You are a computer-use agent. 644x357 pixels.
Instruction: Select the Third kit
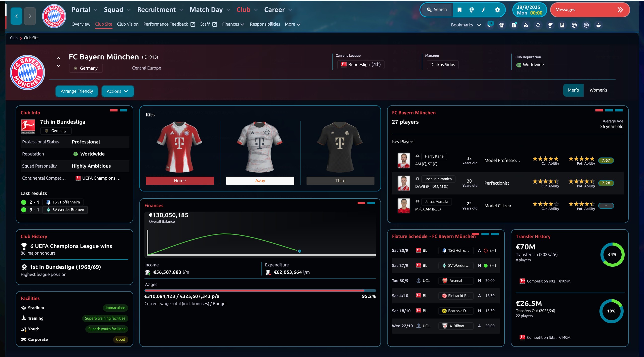click(x=340, y=180)
